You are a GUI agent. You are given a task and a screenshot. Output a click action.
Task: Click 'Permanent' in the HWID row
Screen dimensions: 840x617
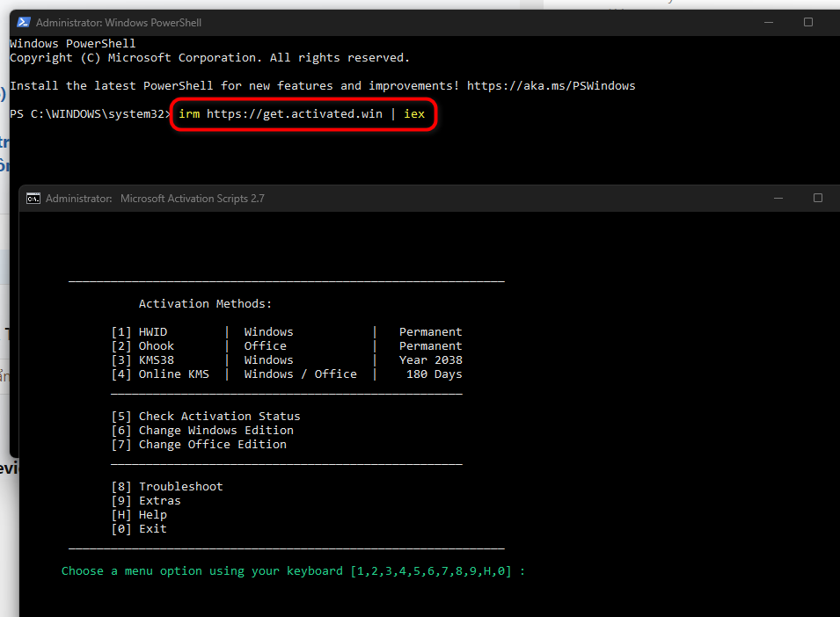point(431,331)
